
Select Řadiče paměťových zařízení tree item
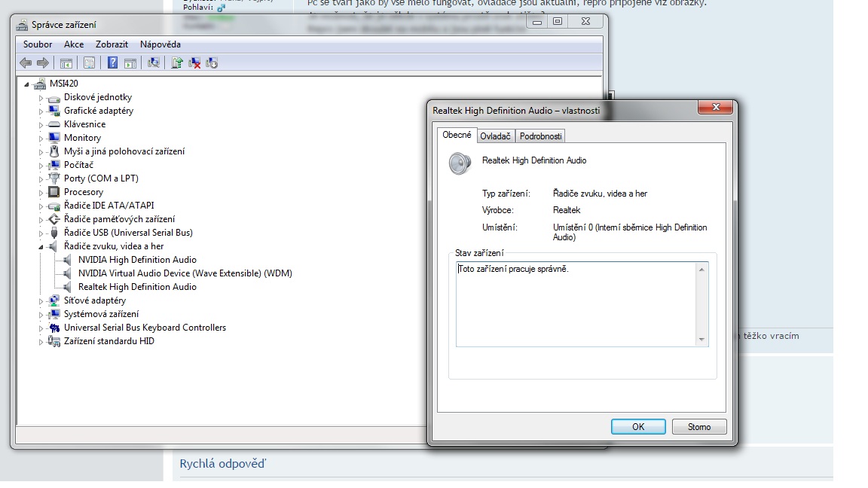click(120, 219)
